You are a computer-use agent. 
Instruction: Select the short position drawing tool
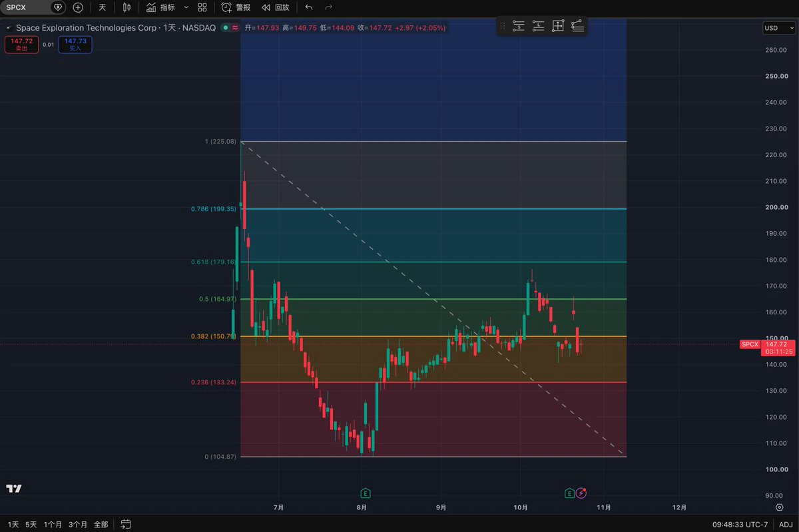(519, 26)
